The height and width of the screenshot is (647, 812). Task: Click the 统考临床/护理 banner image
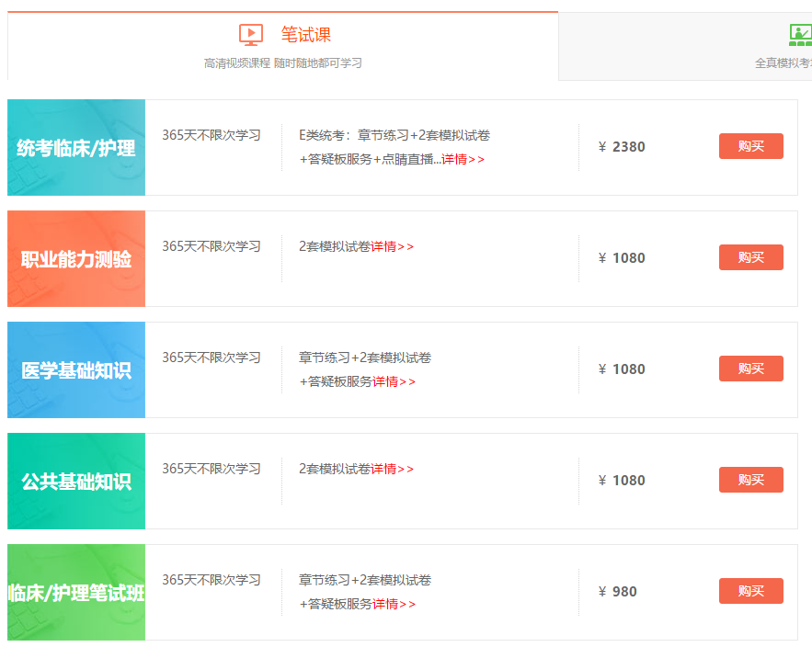[x=76, y=146]
